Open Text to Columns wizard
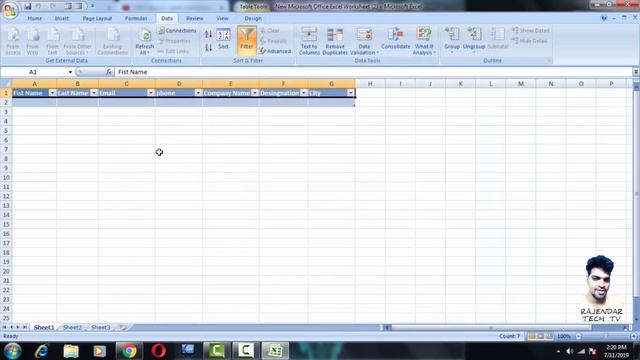 pyautogui.click(x=309, y=42)
